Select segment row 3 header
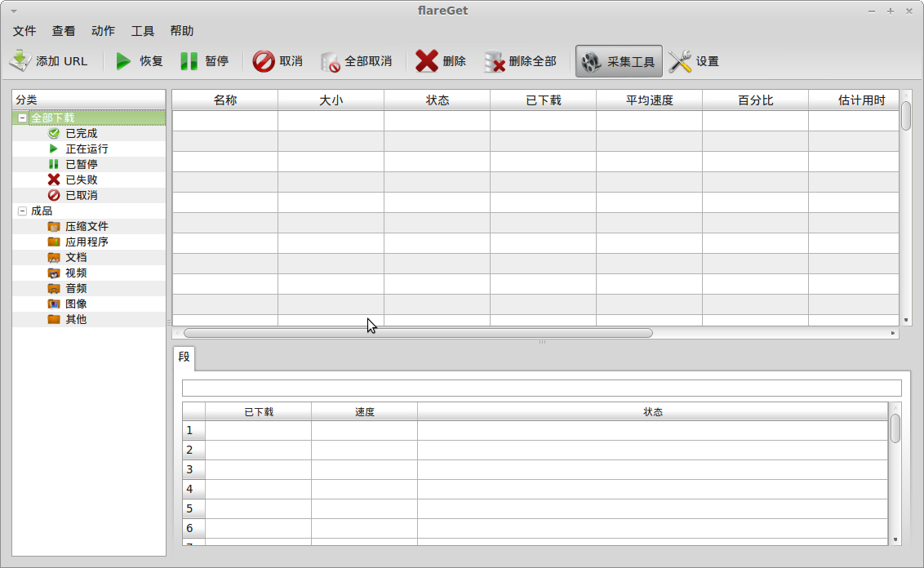This screenshot has height=568, width=924. click(x=194, y=469)
